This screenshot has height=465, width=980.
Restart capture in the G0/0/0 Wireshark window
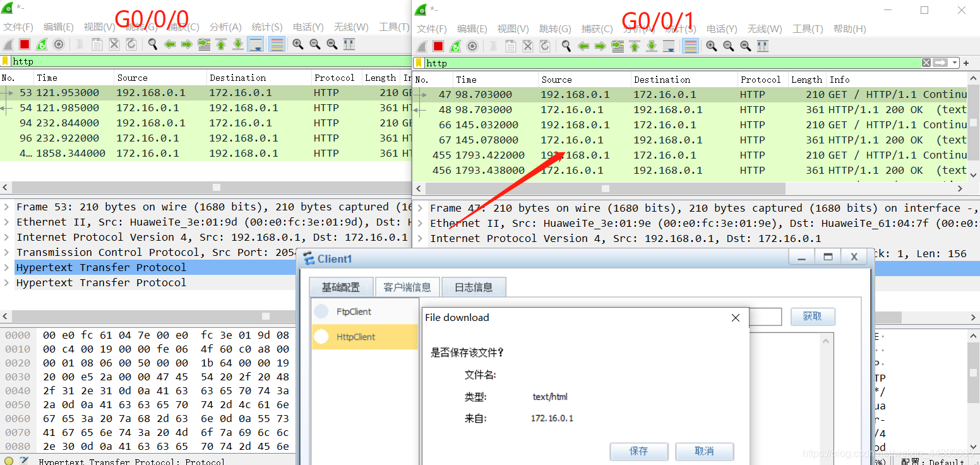tap(42, 44)
